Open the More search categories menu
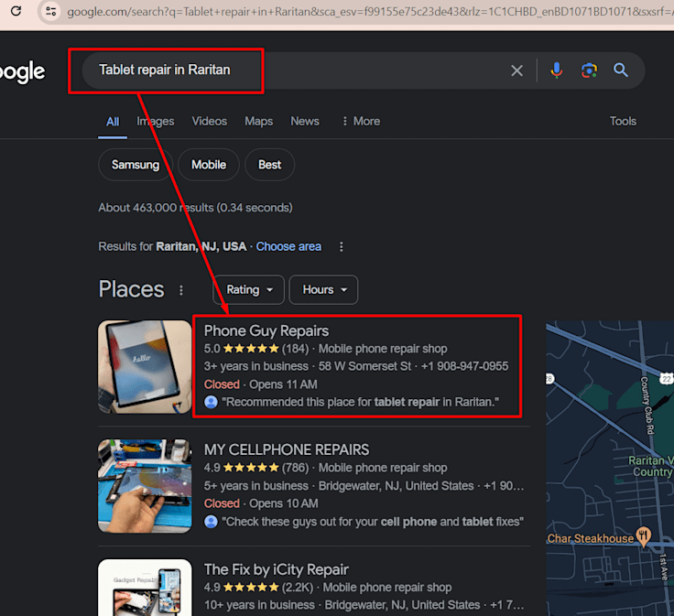The image size is (674, 616). [361, 121]
